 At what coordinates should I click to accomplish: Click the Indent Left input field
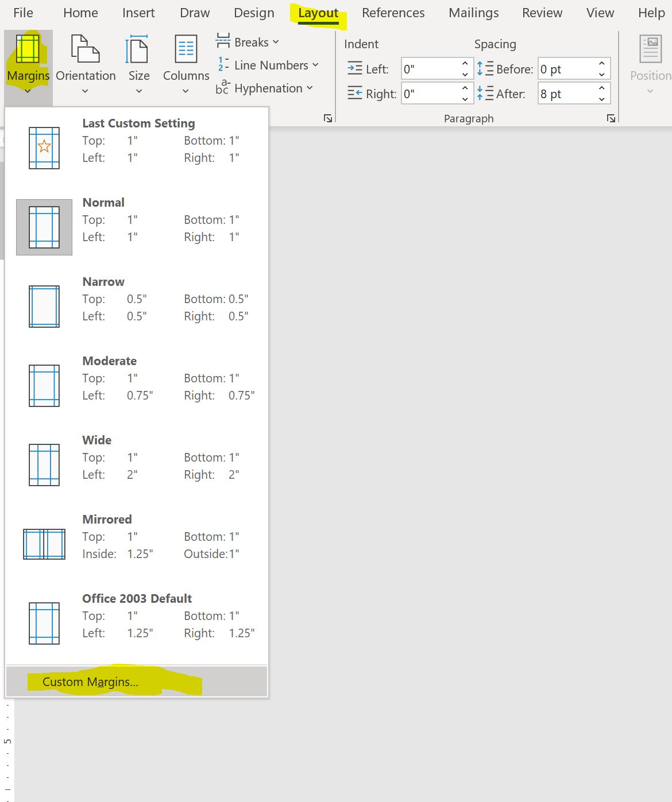pos(430,69)
